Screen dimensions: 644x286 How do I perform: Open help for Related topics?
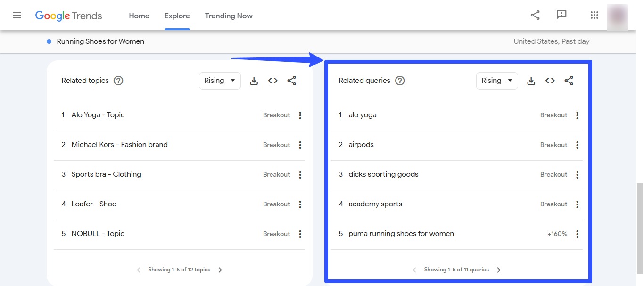119,81
